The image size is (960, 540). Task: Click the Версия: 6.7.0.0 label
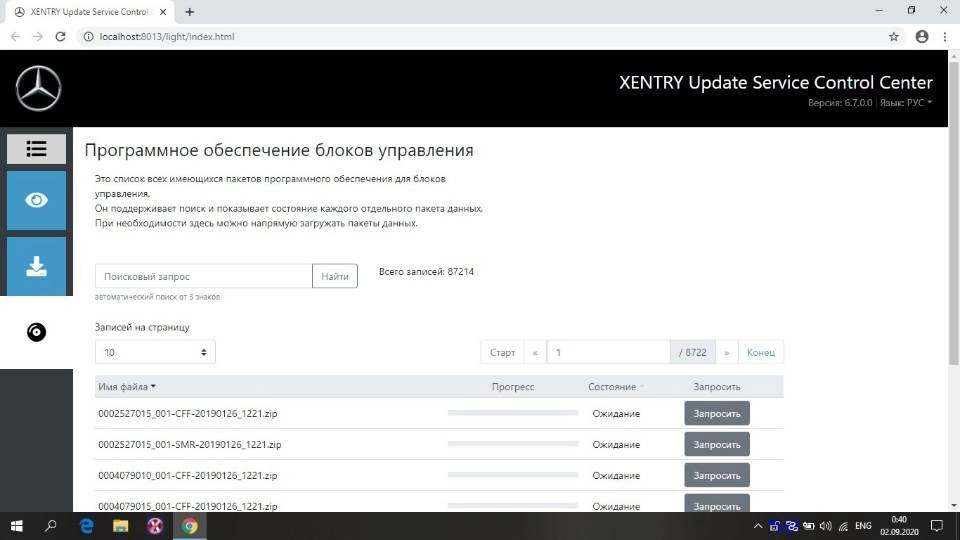click(840, 103)
